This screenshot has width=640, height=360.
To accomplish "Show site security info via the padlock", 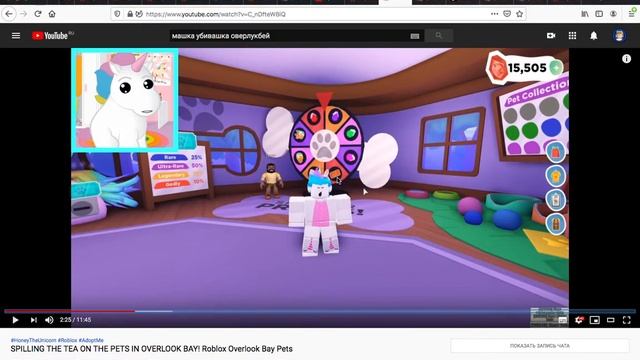I will (x=130, y=14).
